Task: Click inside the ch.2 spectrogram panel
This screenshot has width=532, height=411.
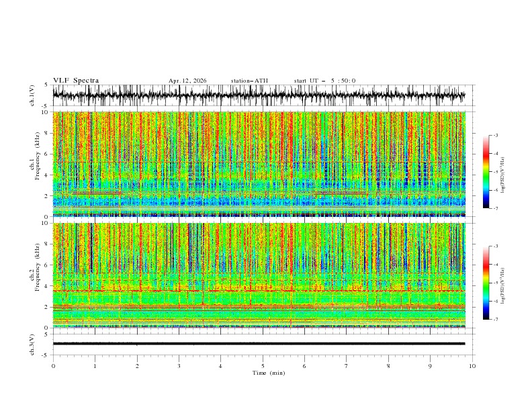Action: tap(259, 275)
